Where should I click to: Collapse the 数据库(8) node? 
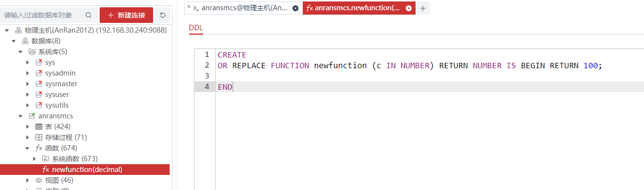(x=14, y=41)
